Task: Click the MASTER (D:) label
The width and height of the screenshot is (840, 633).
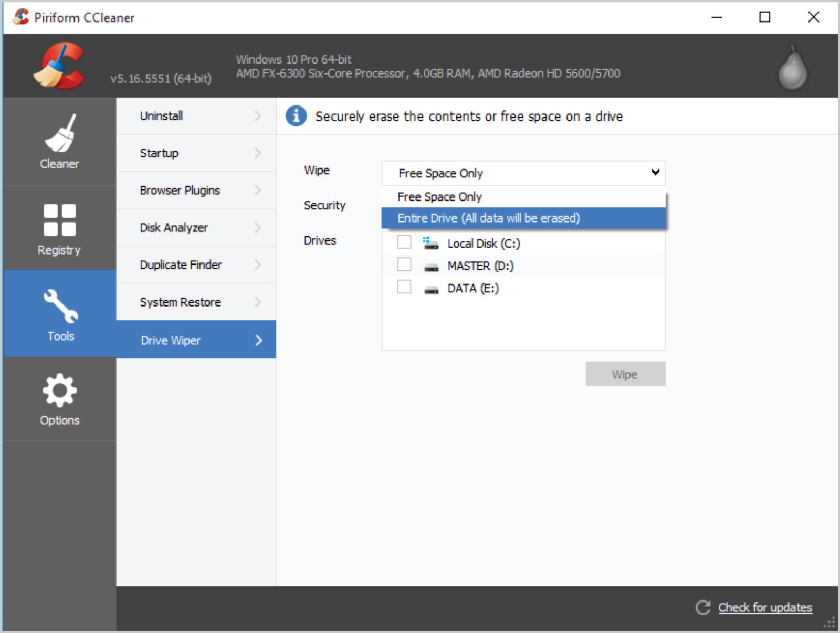Action: coord(480,266)
